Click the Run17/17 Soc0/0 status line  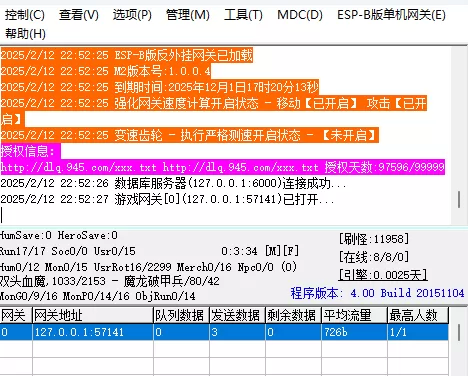(68, 251)
